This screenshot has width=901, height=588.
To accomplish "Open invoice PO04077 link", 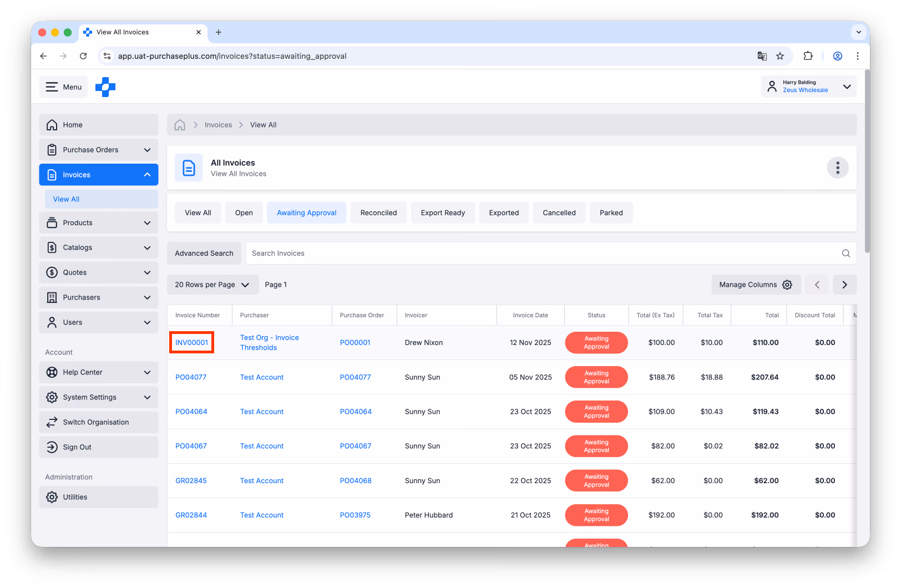I will tap(191, 377).
